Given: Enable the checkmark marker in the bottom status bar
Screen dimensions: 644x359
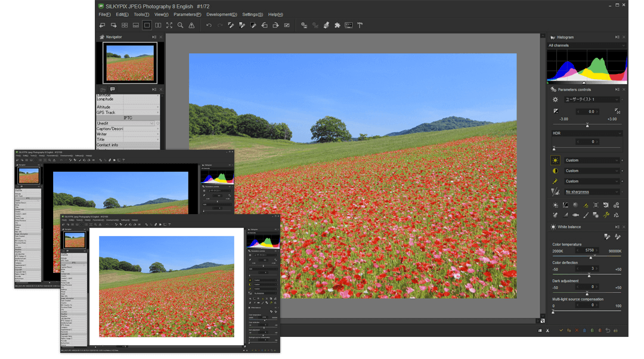Looking at the screenshot, I should 561,330.
